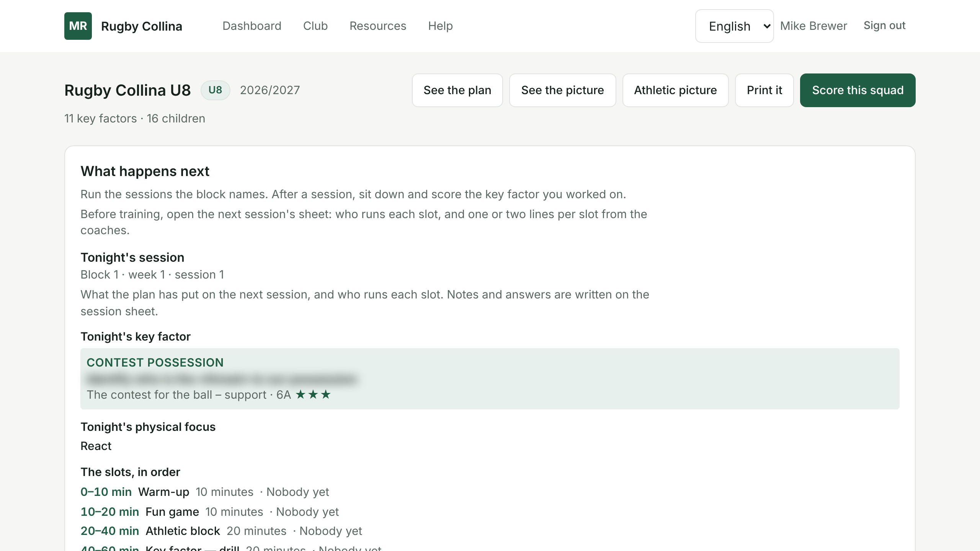
Task: Click the 0–10 min Warm-up slot
Action: tap(205, 492)
